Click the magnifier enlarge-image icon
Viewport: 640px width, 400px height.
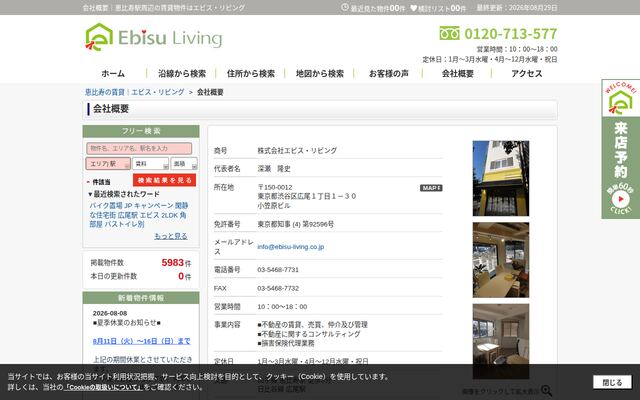pos(546,391)
